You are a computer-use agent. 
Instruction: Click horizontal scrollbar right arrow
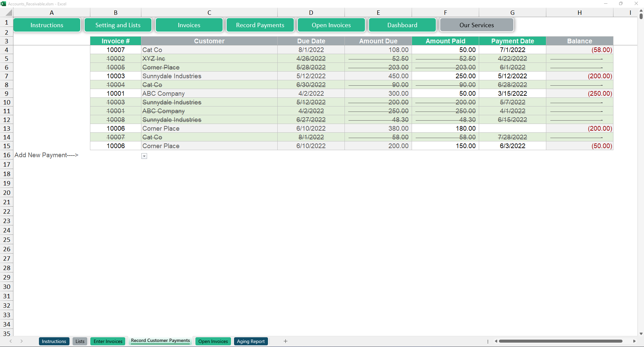coord(634,341)
